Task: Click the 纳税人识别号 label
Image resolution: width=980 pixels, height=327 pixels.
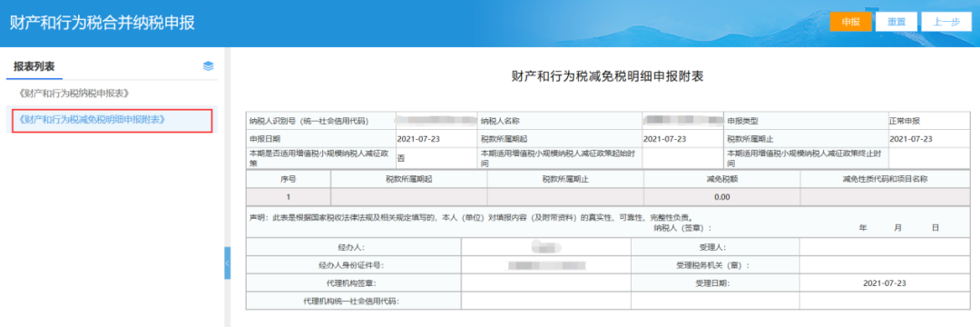Action: pyautogui.click(x=309, y=121)
